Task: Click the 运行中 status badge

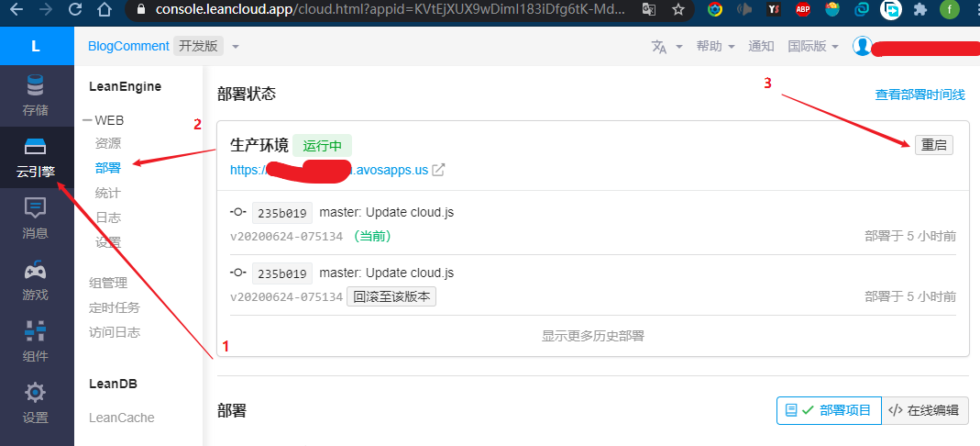Action: tap(322, 146)
